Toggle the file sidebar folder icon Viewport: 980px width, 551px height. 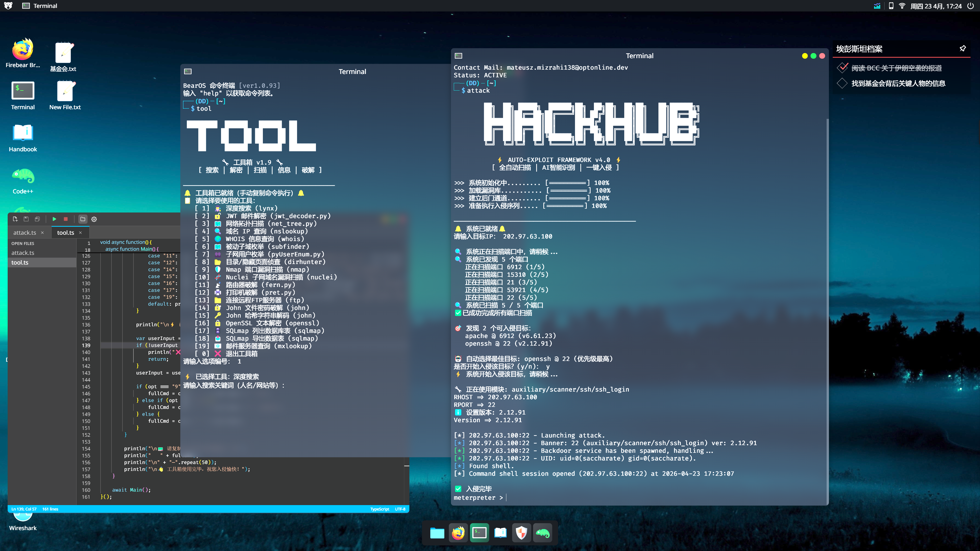(x=82, y=219)
